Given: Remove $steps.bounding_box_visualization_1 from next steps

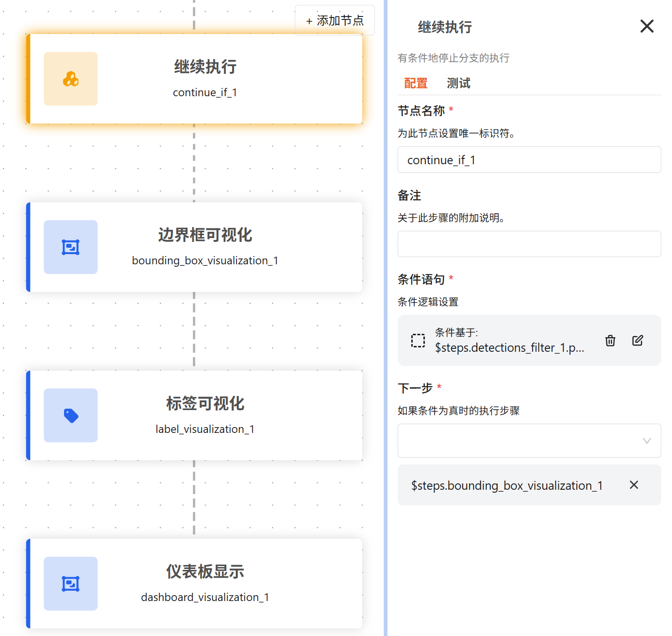Looking at the screenshot, I should pyautogui.click(x=634, y=485).
